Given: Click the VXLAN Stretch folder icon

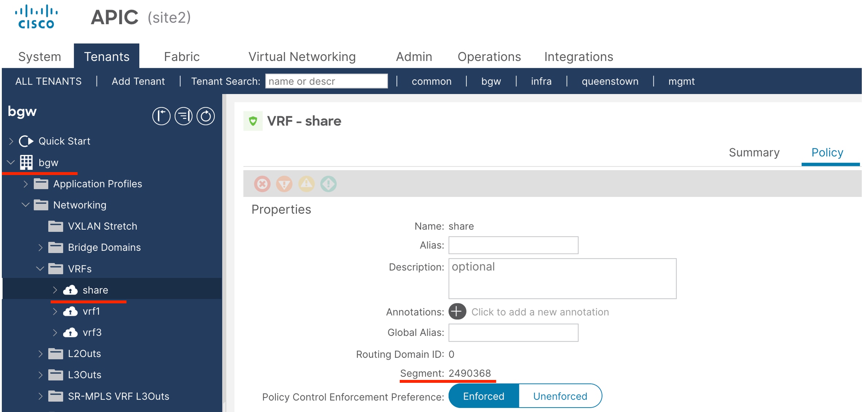Looking at the screenshot, I should pyautogui.click(x=55, y=226).
